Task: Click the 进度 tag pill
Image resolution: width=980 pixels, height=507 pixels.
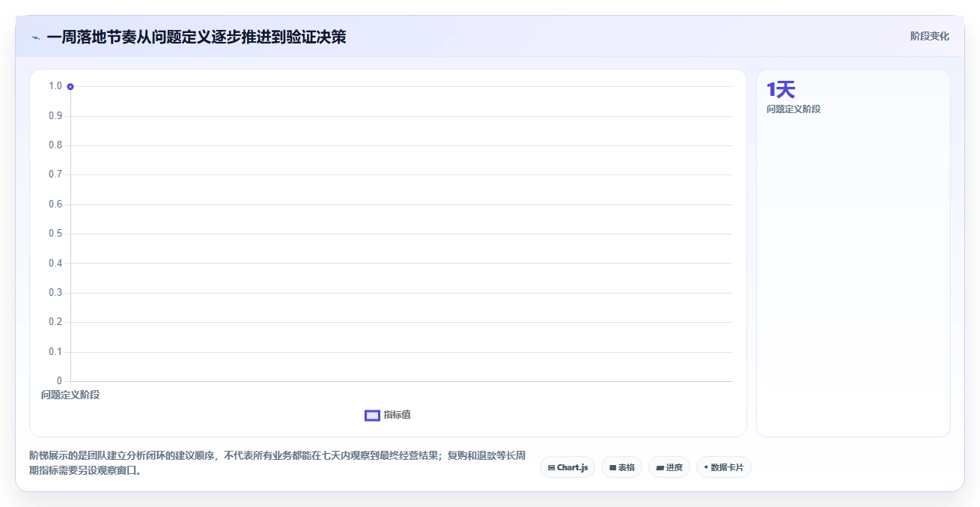Action: [x=669, y=467]
